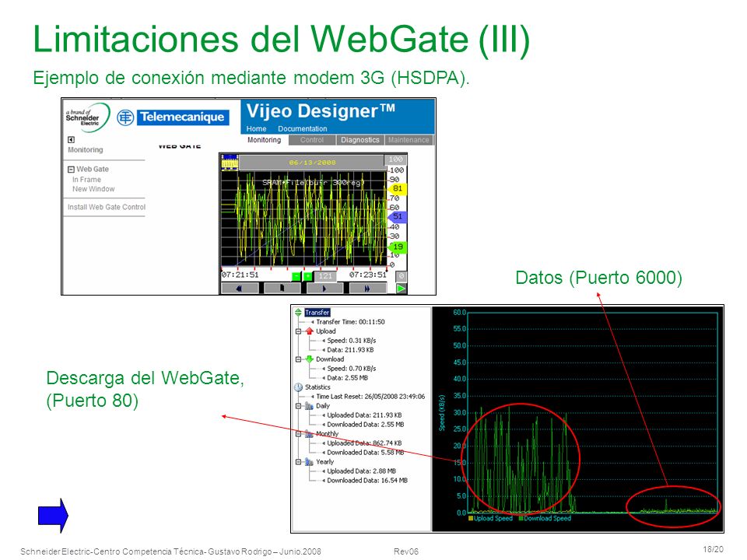The height and width of the screenshot is (560, 747).
Task: Click the green play triangle button
Action: pos(402,288)
